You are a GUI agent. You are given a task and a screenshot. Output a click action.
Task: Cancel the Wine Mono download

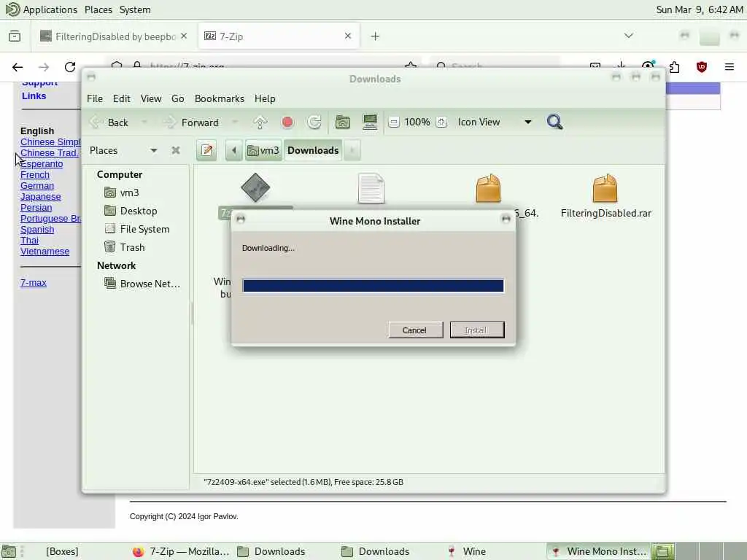[x=416, y=330]
